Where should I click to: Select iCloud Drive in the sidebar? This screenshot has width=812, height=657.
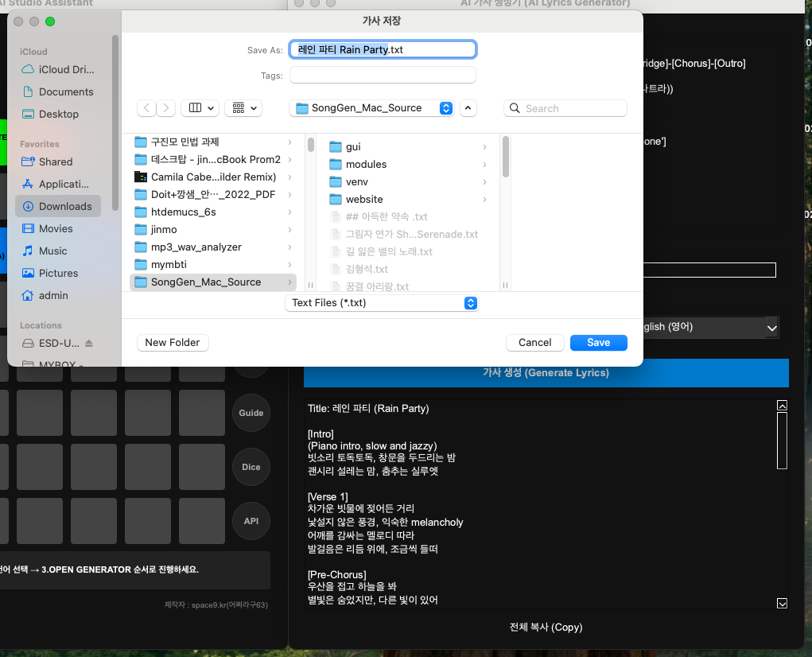(x=57, y=69)
